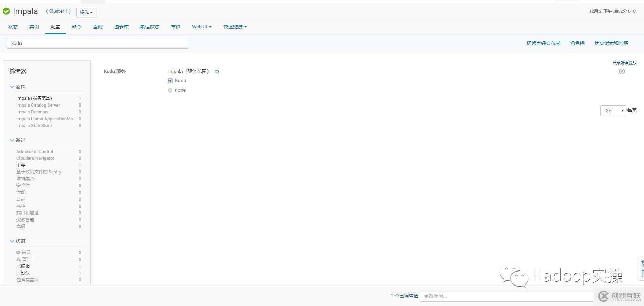
Task: Expand the 快速链接 quick links dropdown
Action: [x=235, y=27]
